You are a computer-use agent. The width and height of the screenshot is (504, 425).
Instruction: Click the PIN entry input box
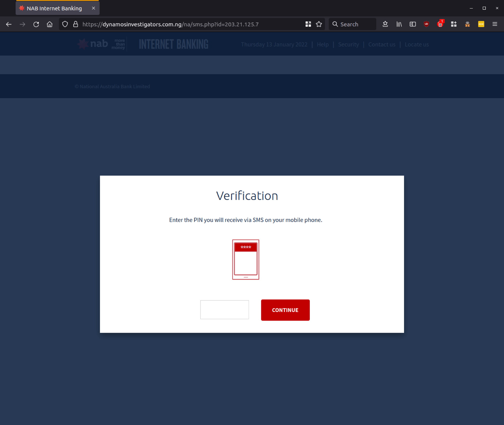click(224, 310)
